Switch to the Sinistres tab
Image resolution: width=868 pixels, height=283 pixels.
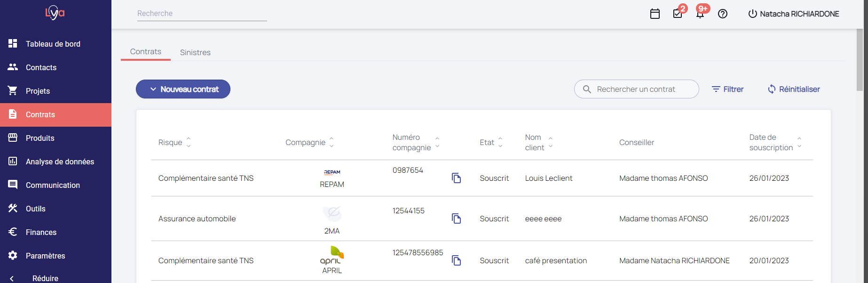click(195, 52)
